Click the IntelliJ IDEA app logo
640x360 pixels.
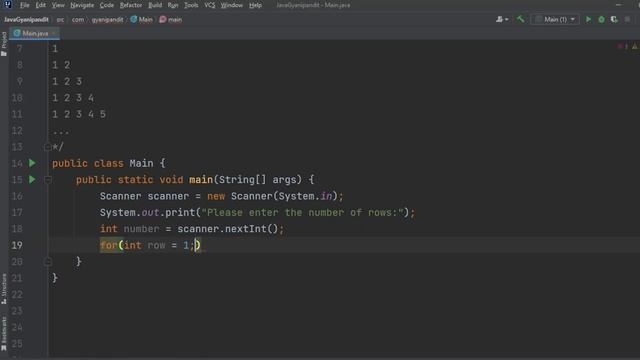[x=7, y=5]
